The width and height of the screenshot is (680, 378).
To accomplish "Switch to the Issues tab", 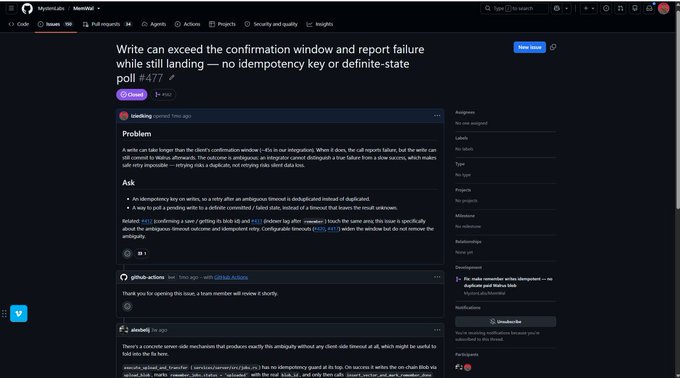I will click(55, 24).
